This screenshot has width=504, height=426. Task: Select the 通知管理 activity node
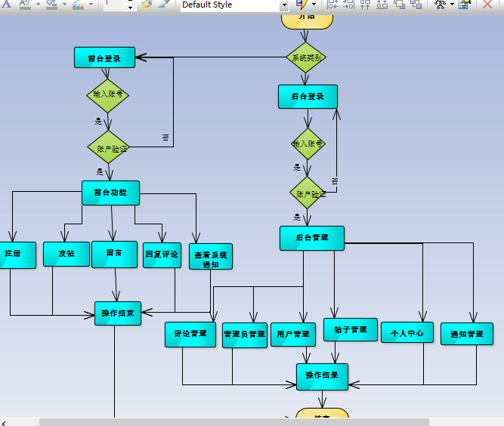pos(467,334)
